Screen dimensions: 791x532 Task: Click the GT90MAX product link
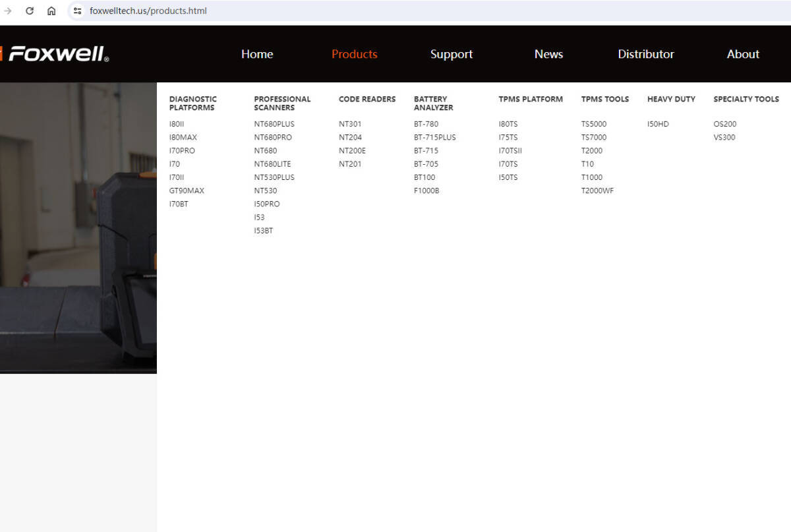pyautogui.click(x=187, y=191)
